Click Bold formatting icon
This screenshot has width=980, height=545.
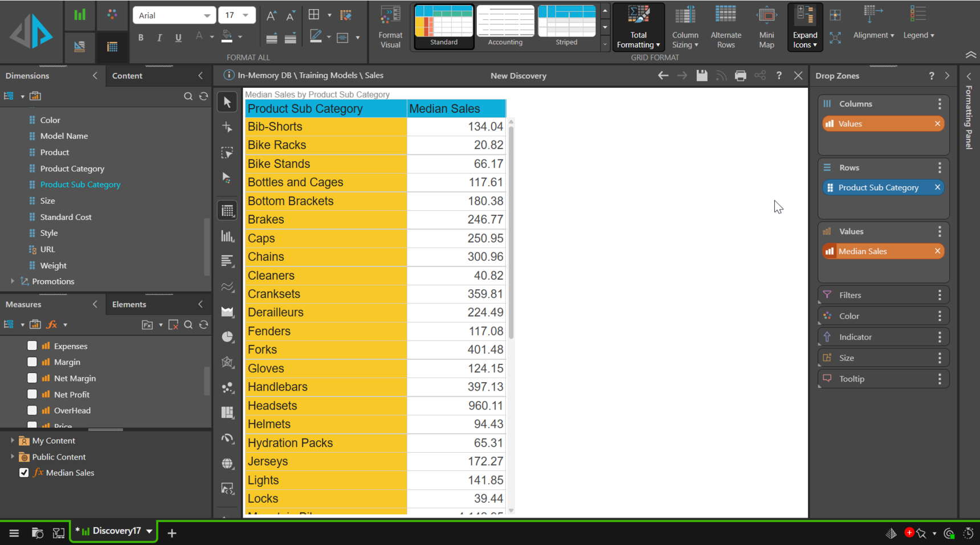pos(141,38)
